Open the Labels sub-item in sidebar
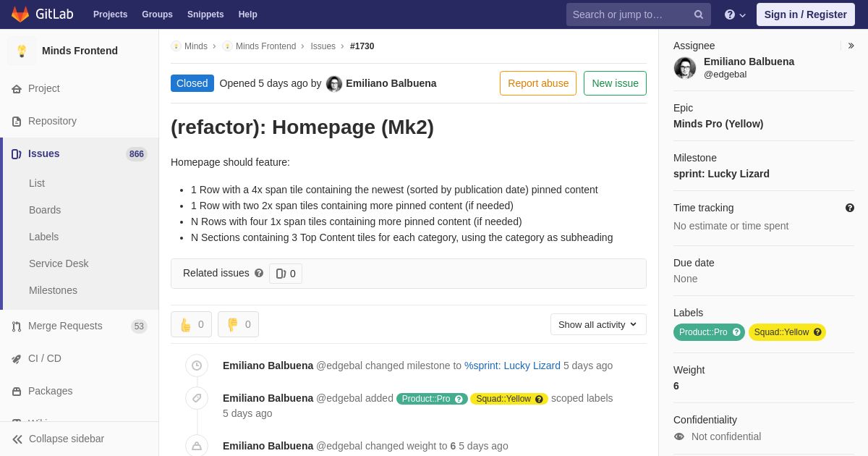868x456 pixels. click(x=43, y=237)
